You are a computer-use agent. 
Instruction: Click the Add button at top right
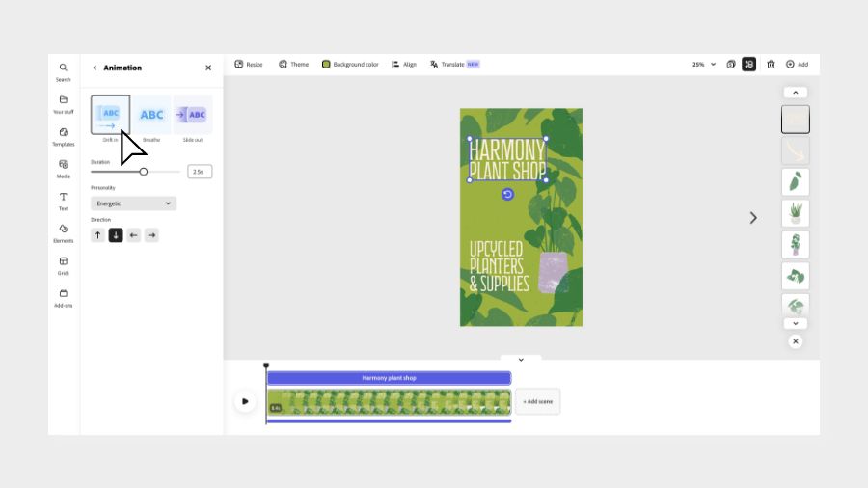pos(798,65)
